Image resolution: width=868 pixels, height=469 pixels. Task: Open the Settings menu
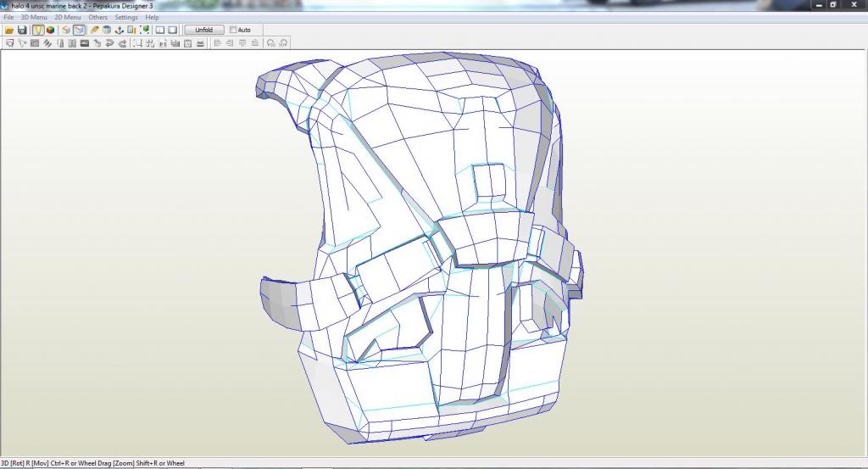126,17
